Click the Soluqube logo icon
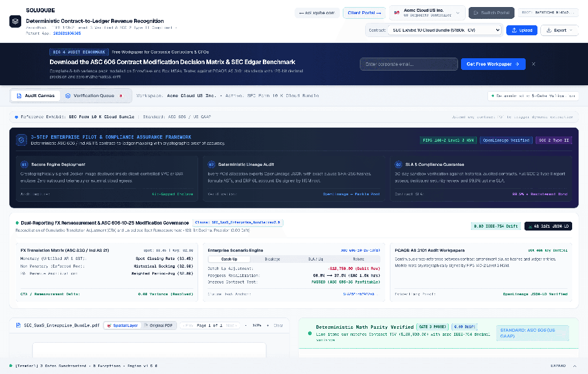The image size is (588, 374). pyautogui.click(x=15, y=21)
